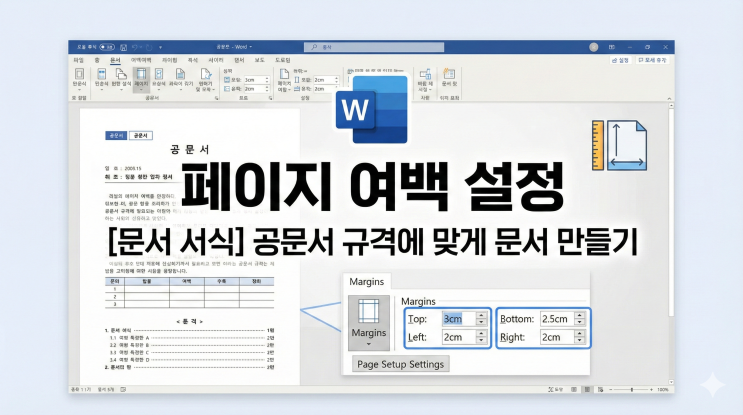743x415 pixels.
Task: Click the 100% zoom level text
Action: pos(663,389)
